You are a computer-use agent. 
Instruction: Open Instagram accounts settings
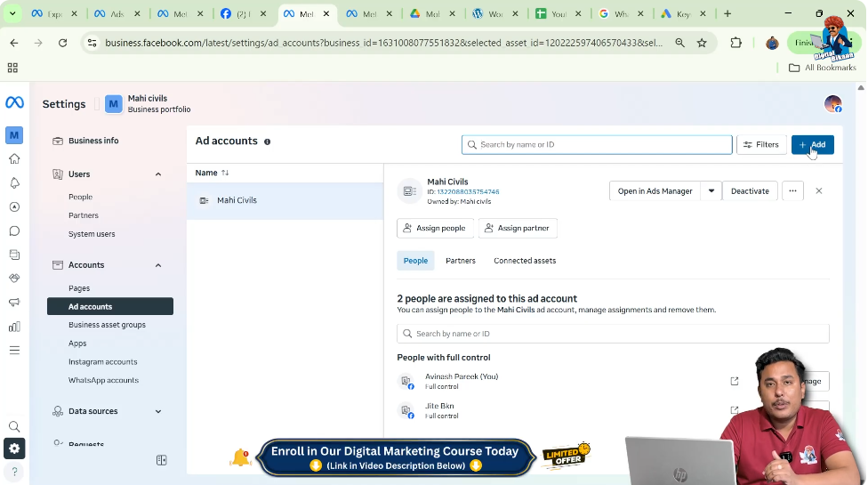102,362
